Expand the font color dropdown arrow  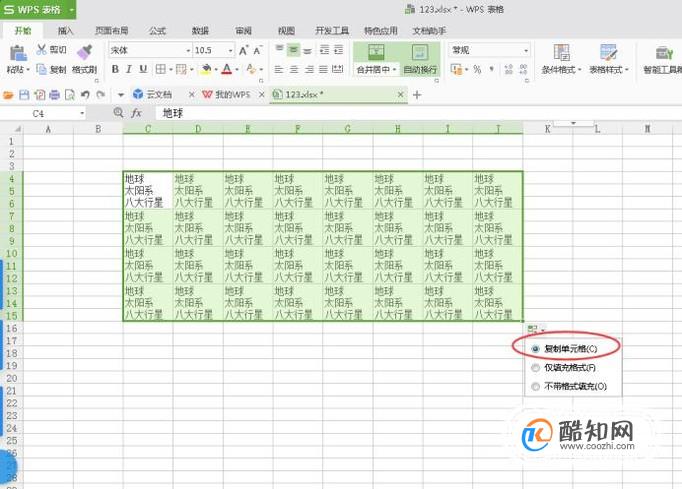237,70
